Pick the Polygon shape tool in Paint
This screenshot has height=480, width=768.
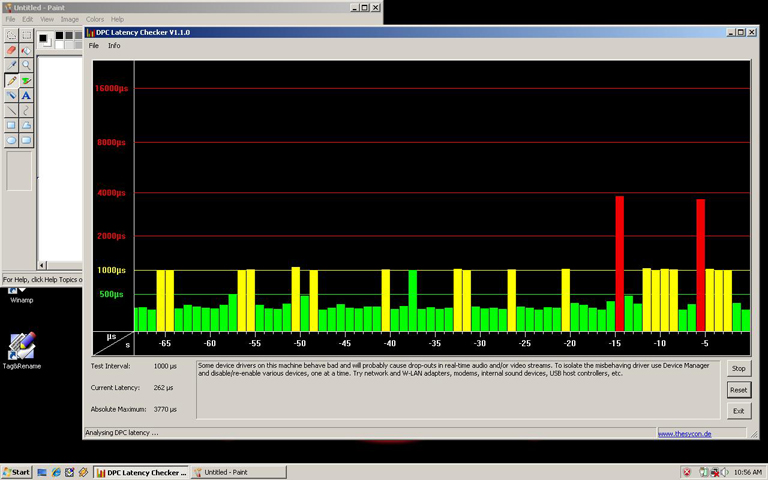(x=26, y=125)
